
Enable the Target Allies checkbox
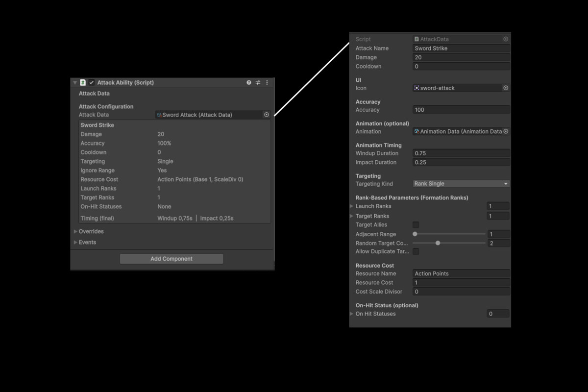416,225
